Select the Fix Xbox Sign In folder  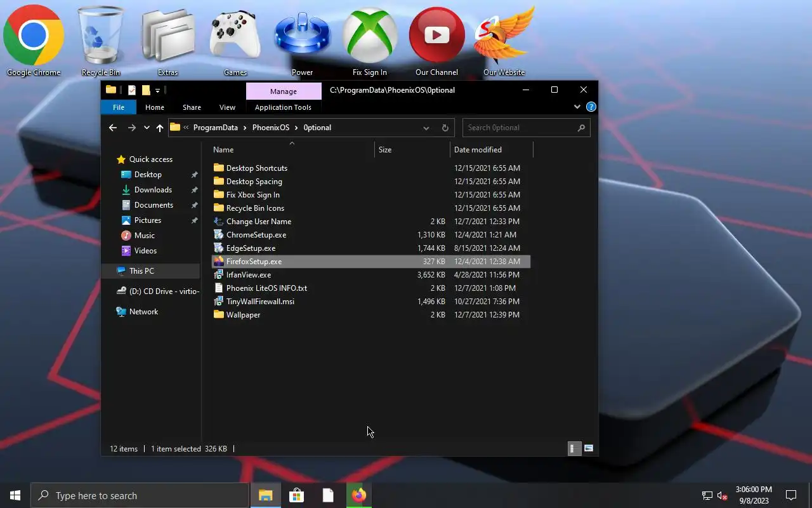371,195
